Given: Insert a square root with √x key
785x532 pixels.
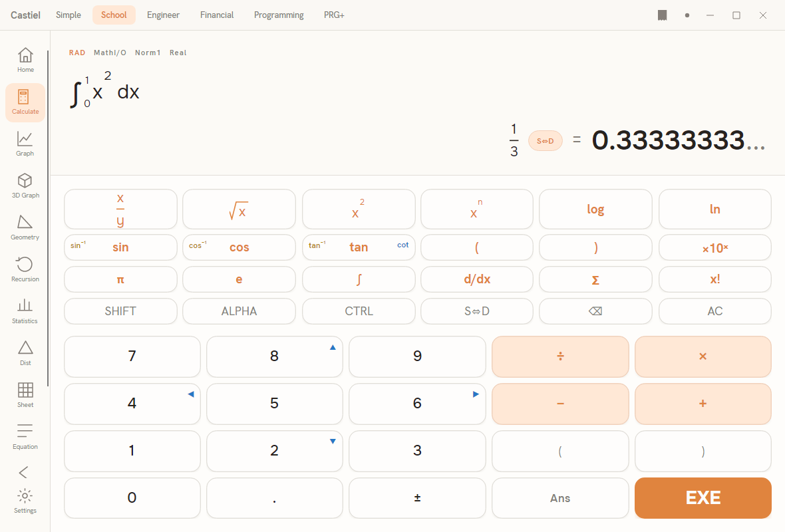Looking at the screenshot, I should [x=239, y=209].
